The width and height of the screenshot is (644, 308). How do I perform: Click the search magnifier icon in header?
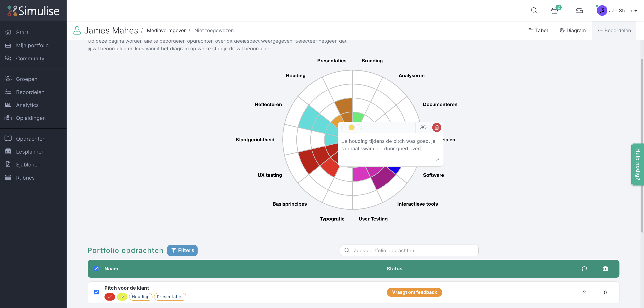coord(534,10)
